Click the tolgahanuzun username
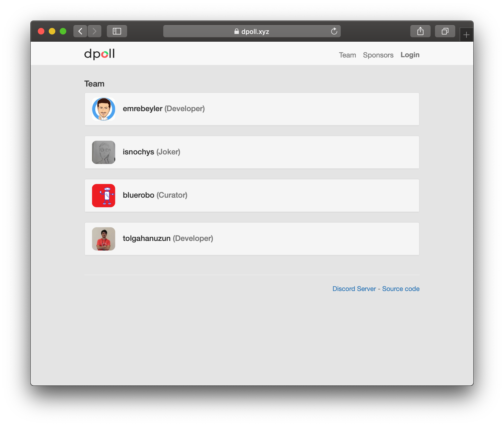Image resolution: width=504 pixels, height=426 pixels. [147, 238]
